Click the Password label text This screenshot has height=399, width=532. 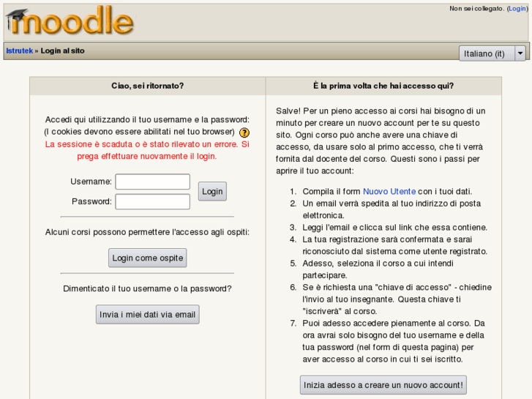click(91, 201)
